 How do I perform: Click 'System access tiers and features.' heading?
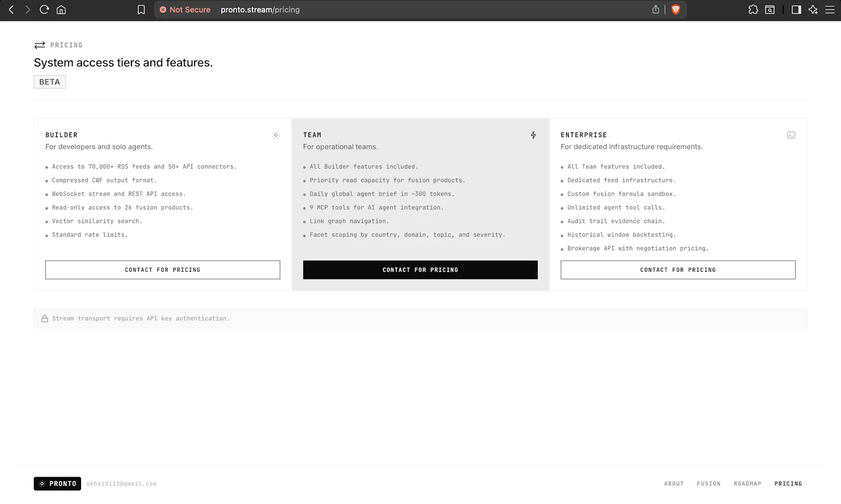pyautogui.click(x=124, y=63)
